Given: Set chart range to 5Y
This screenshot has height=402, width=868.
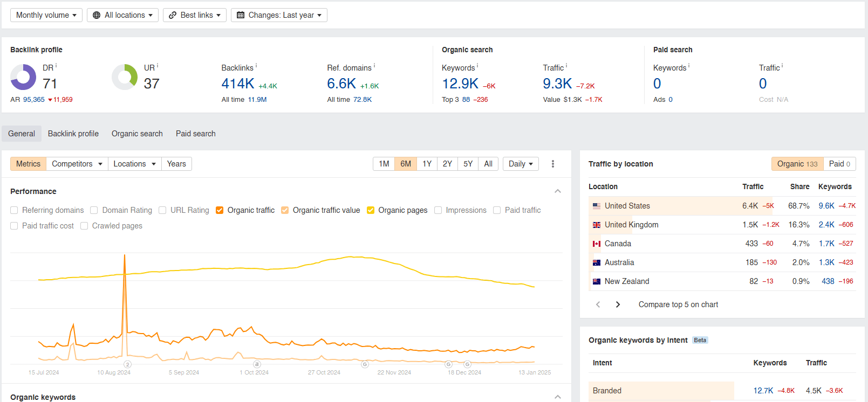Looking at the screenshot, I should [x=468, y=164].
